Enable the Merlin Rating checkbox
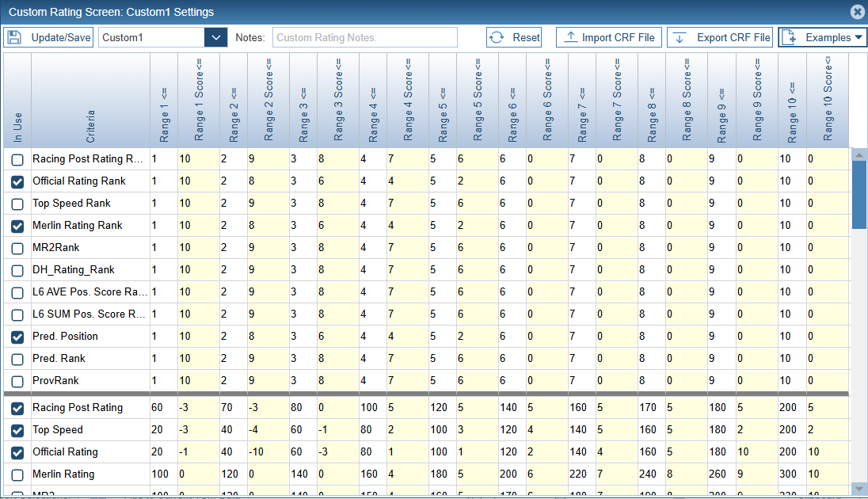 point(17,474)
